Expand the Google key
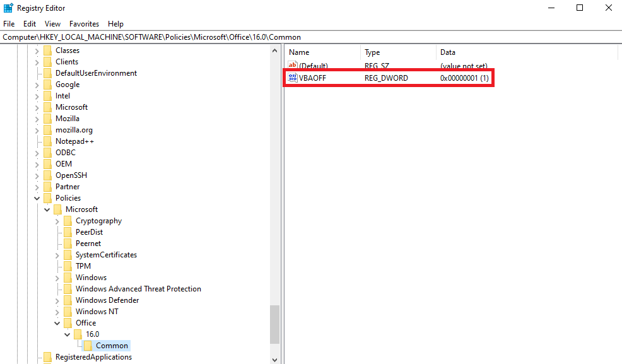This screenshot has width=622, height=364. [37, 85]
